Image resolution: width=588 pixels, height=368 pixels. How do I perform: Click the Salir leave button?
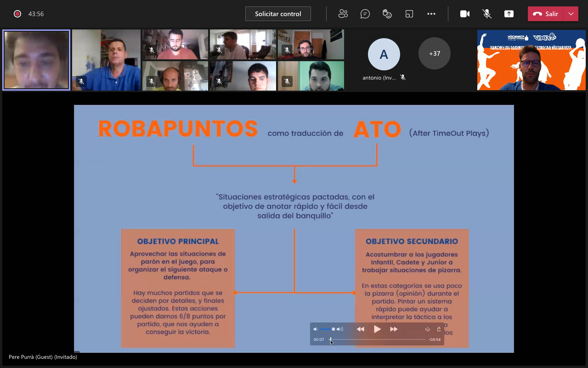click(545, 14)
